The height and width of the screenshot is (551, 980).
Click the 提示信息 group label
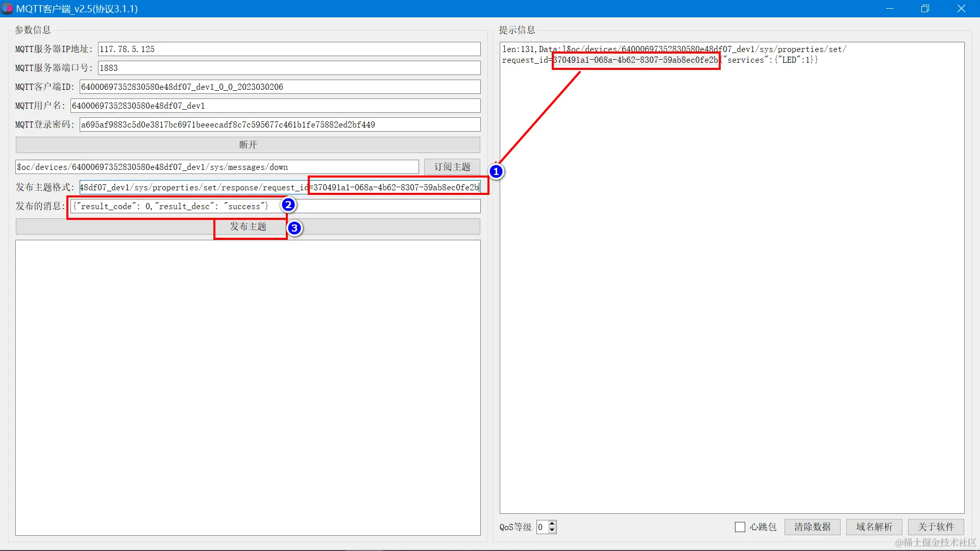coord(517,30)
